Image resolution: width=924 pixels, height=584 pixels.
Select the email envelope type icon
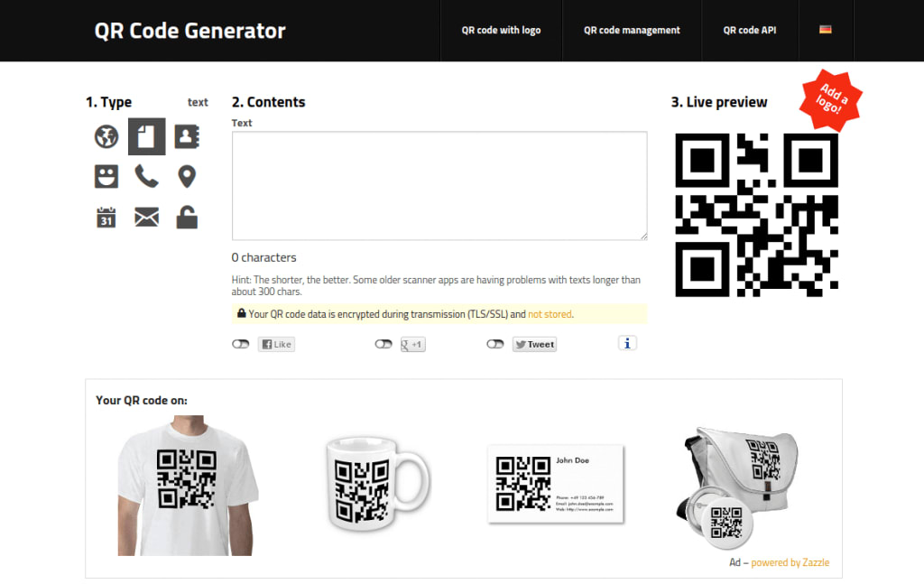coord(147,217)
